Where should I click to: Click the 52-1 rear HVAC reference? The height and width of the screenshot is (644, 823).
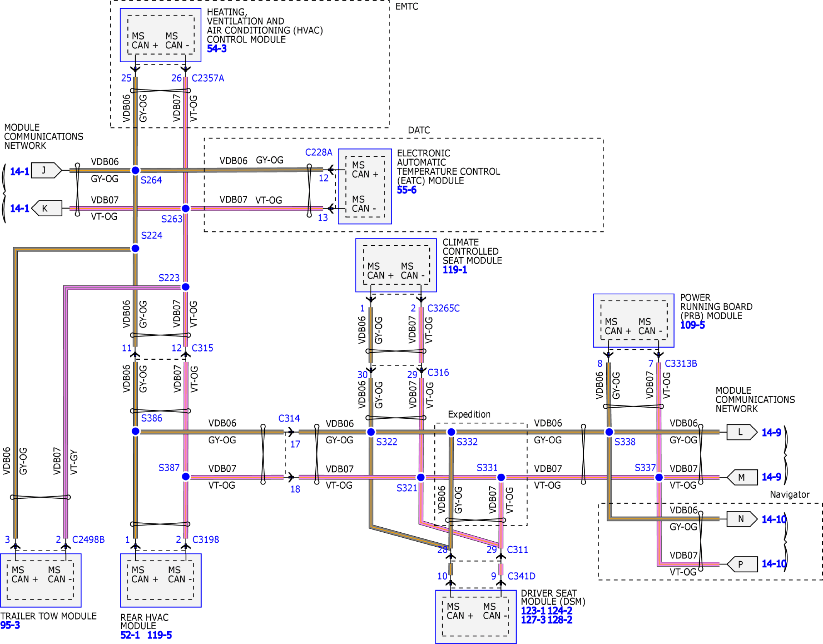coord(130,635)
